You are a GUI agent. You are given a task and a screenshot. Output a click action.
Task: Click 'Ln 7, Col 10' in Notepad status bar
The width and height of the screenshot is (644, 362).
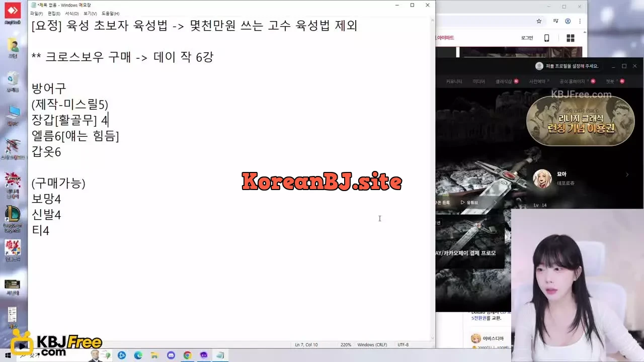pyautogui.click(x=306, y=345)
